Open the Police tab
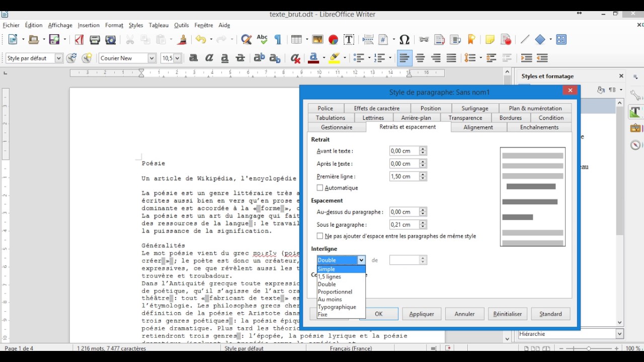 (x=325, y=108)
